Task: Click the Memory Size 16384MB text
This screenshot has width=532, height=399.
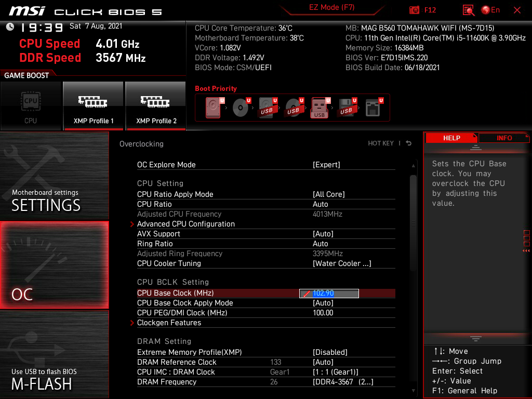Action: coord(384,48)
